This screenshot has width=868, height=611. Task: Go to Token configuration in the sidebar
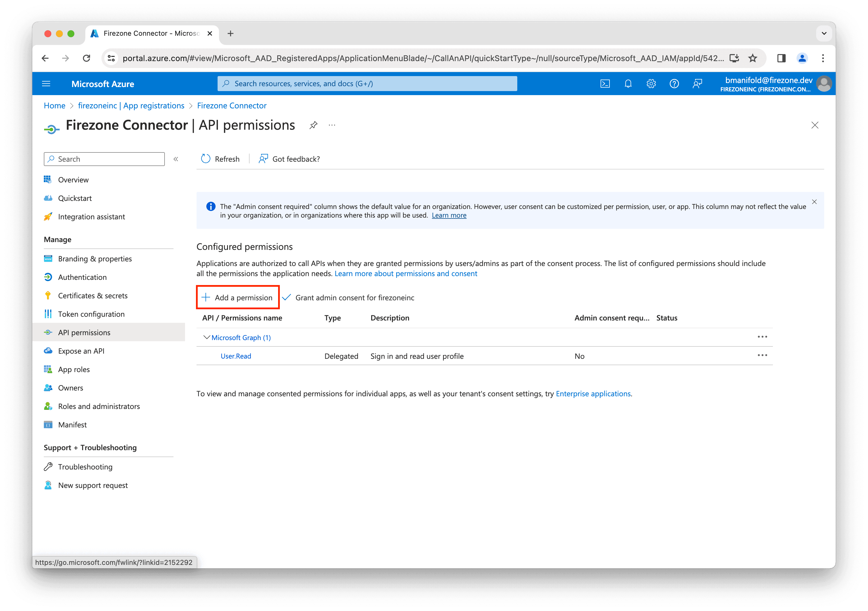[91, 314]
